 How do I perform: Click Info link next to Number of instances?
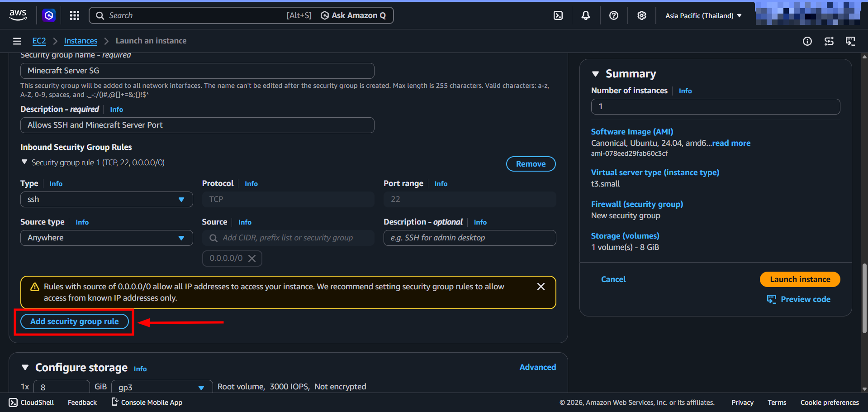(685, 91)
